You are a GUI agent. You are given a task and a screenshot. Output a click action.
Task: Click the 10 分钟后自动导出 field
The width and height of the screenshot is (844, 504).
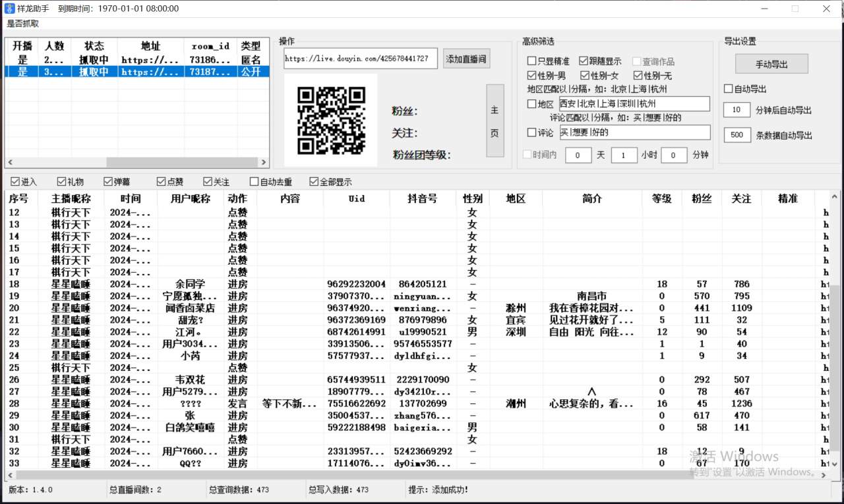(737, 110)
